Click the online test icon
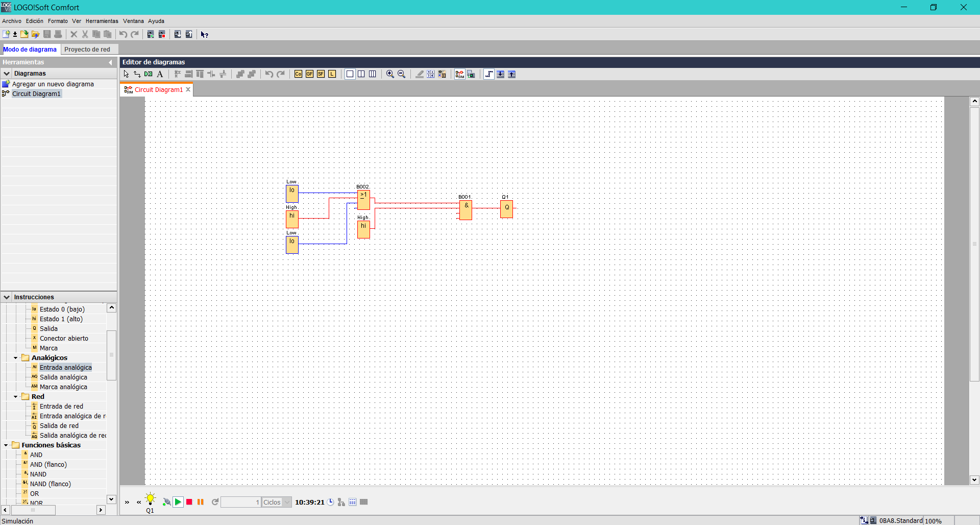Viewport: 980px width, 525px height. click(471, 74)
